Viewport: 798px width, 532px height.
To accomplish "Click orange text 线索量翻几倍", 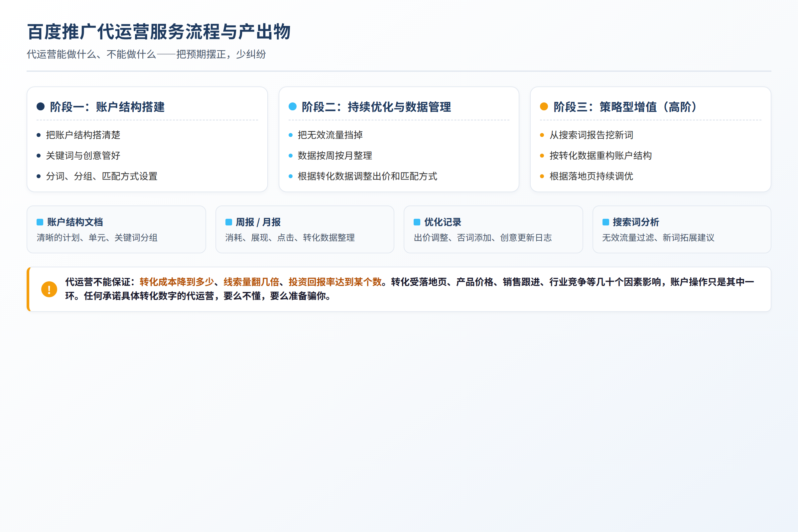I will (251, 282).
